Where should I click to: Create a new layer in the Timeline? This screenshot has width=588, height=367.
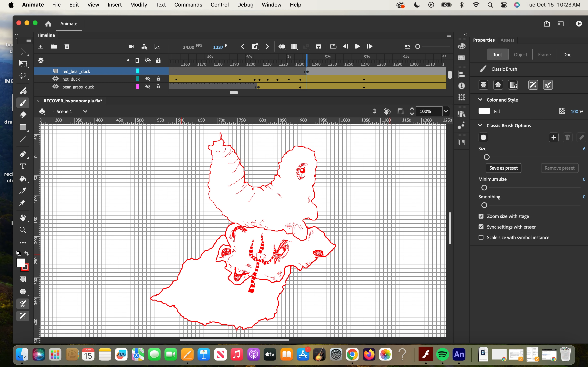[41, 46]
